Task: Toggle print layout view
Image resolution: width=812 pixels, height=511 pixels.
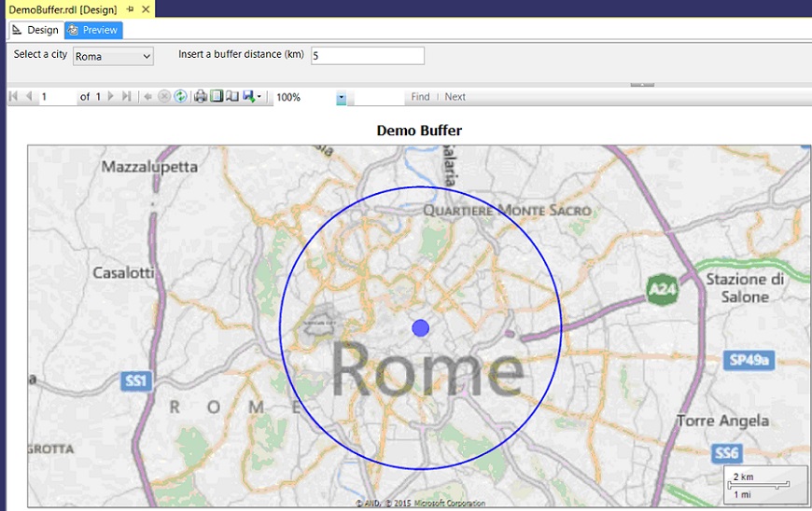Action: (217, 96)
